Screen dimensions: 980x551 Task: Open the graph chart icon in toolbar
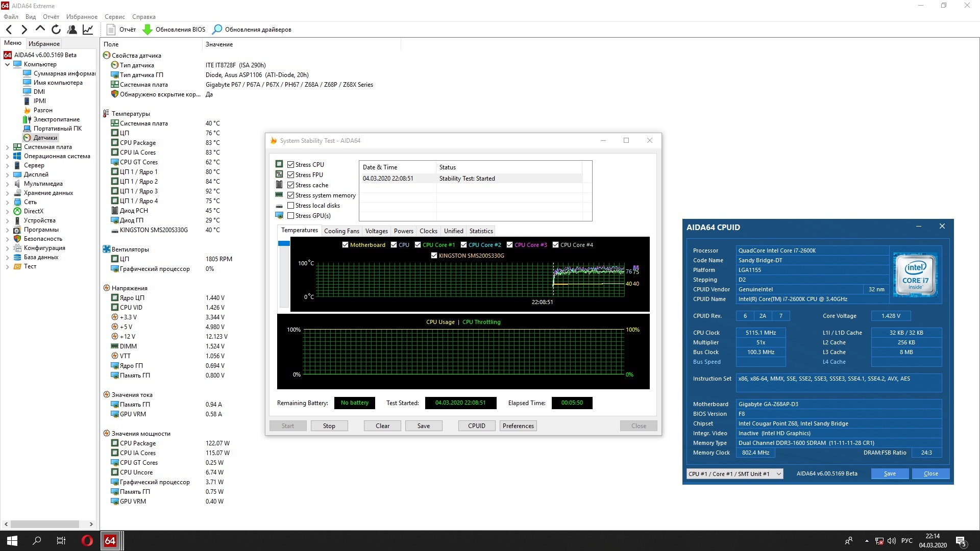click(88, 30)
